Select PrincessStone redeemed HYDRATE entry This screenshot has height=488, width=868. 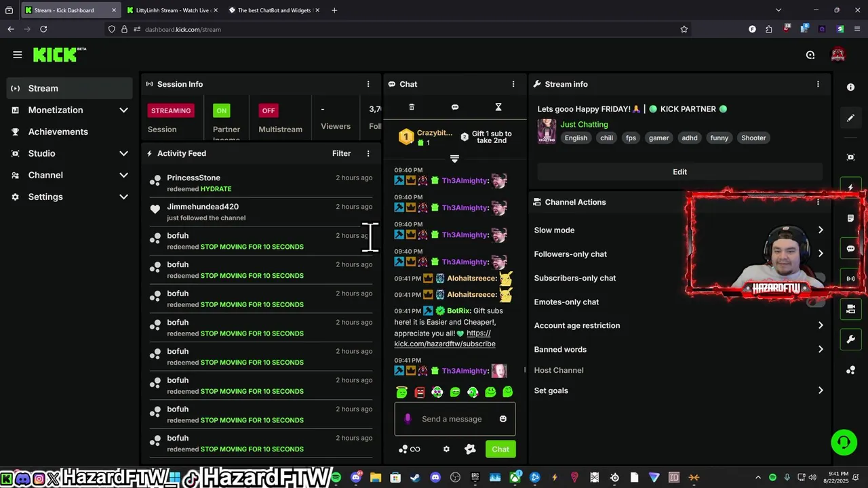pyautogui.click(x=261, y=183)
